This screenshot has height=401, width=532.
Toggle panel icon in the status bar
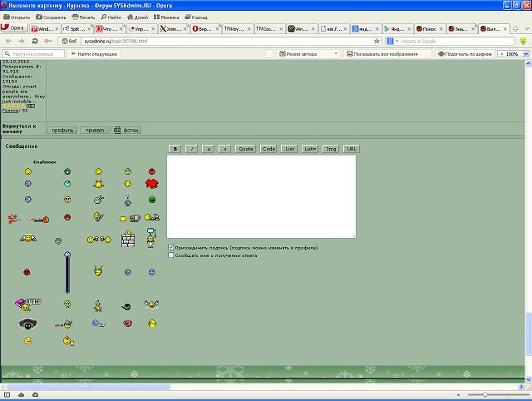click(x=7, y=394)
